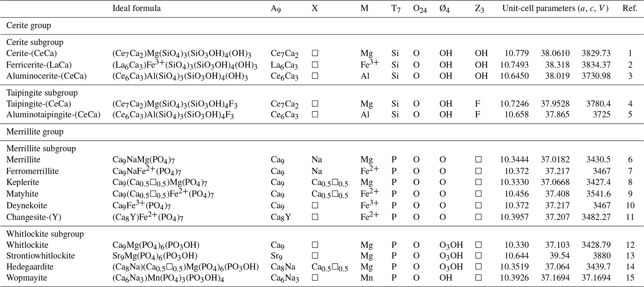
Task: Click the Ca8Y cell in Changesite-(Y) row
Action: click(x=281, y=217)
